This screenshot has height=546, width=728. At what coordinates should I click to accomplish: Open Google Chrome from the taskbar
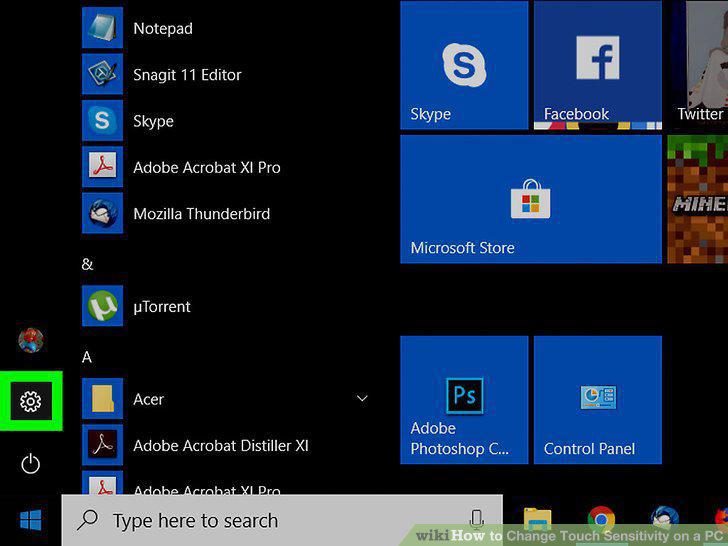[601, 520]
